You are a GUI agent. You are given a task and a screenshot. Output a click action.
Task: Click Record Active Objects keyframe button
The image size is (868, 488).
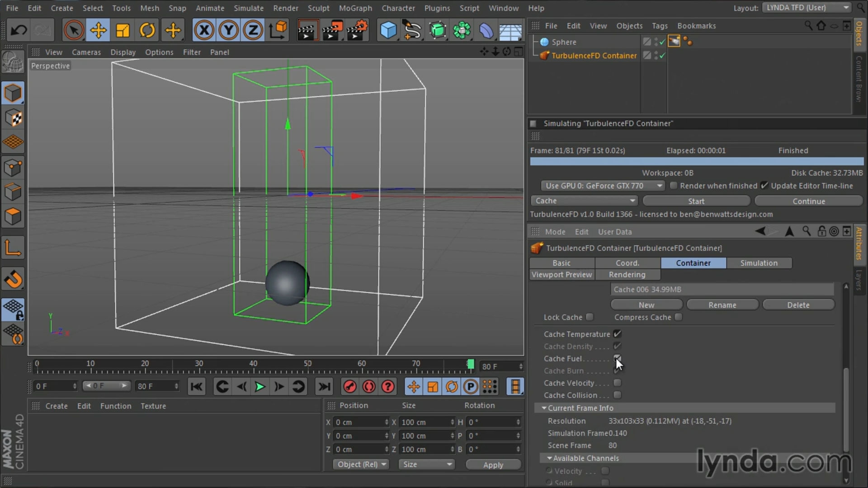pos(349,387)
